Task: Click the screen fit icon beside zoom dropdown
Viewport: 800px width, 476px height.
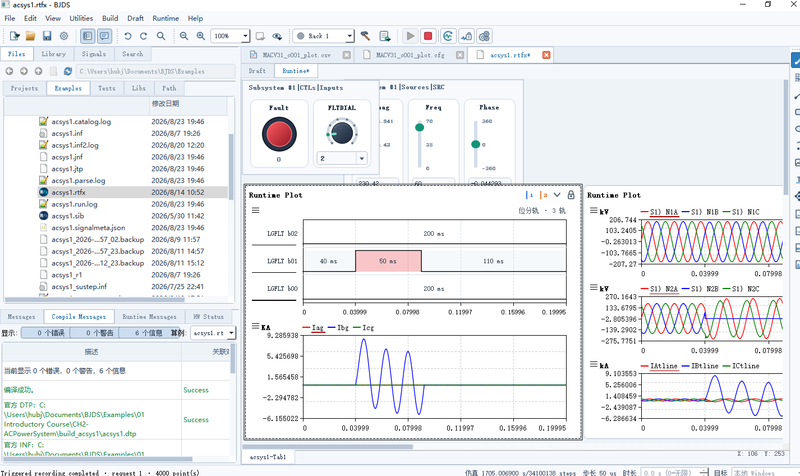Action: point(260,36)
